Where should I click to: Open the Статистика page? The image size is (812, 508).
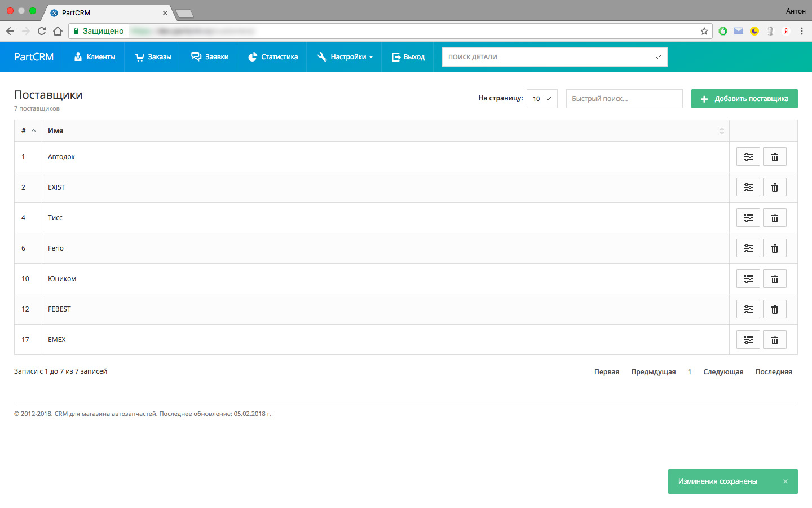[x=273, y=57]
